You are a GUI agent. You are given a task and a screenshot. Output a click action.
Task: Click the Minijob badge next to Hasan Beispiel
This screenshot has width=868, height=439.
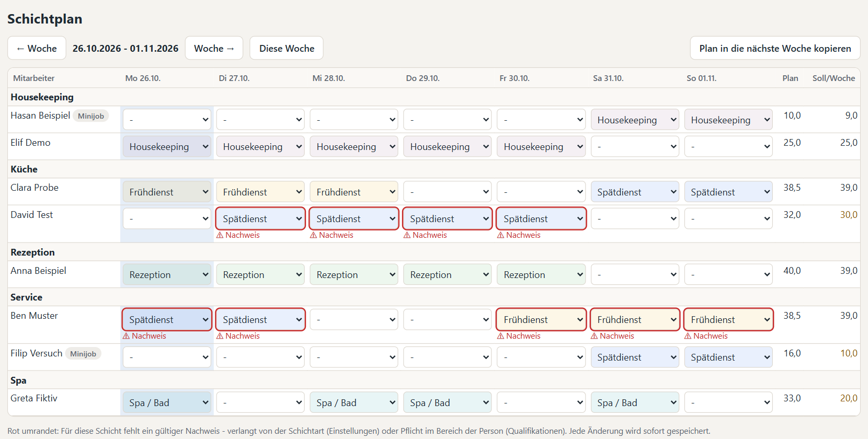point(91,116)
